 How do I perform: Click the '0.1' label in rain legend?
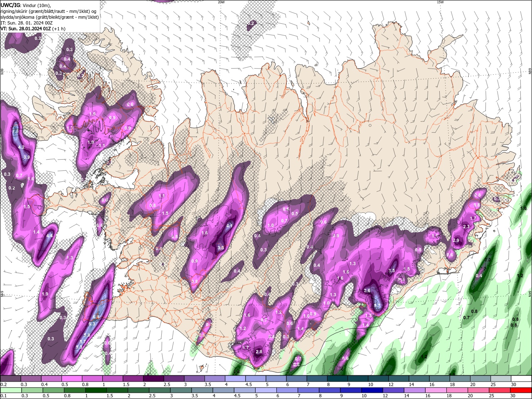tap(3, 396)
